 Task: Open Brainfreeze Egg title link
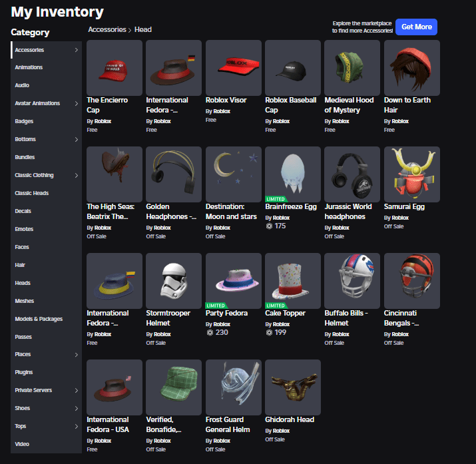[x=291, y=206]
